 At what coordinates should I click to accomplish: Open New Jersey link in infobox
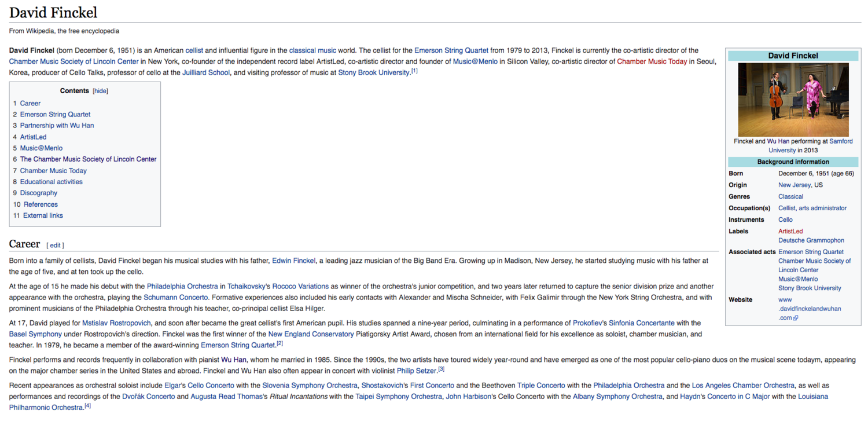[795, 185]
